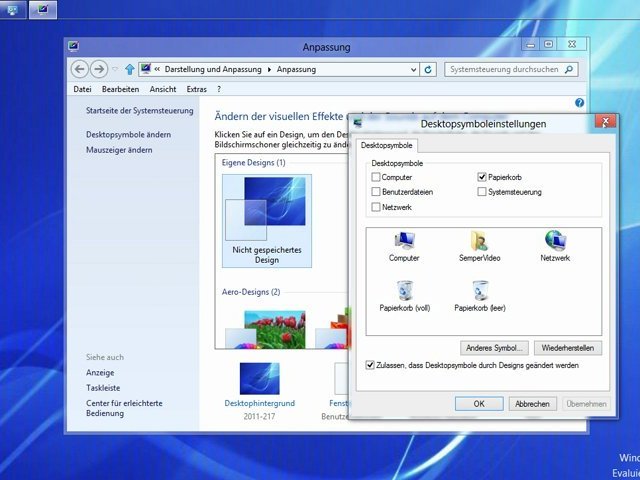Select the Netzwerk globe icon

[555, 241]
